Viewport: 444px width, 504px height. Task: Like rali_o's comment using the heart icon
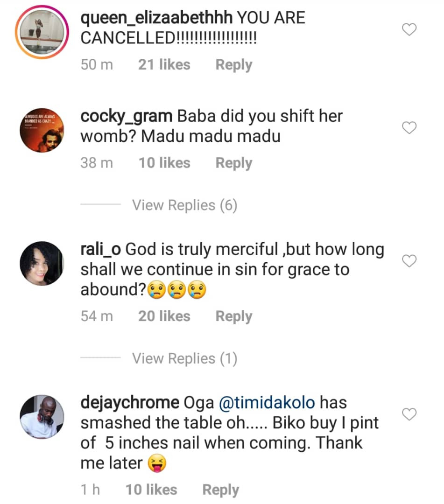click(409, 261)
